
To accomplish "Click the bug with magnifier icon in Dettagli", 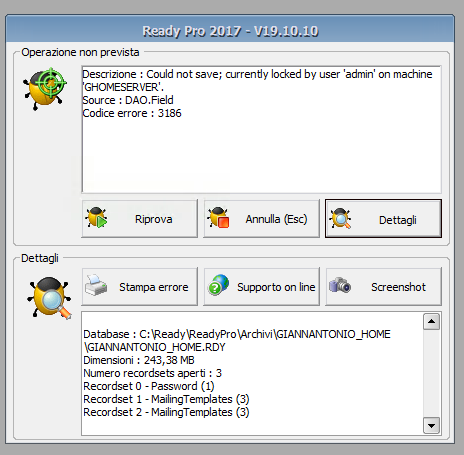I will point(49,297).
